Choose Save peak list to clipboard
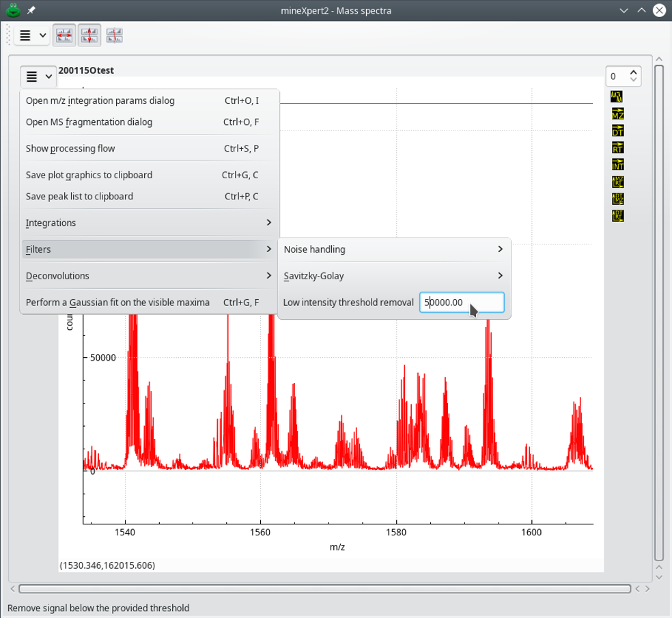The width and height of the screenshot is (672, 618). pos(79,196)
